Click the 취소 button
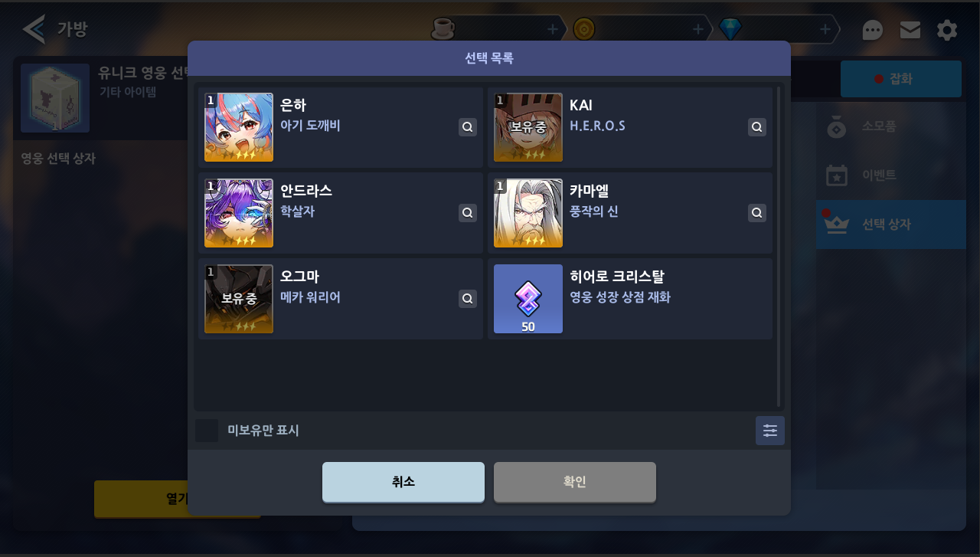Viewport: 980px width, 557px height. tap(403, 482)
